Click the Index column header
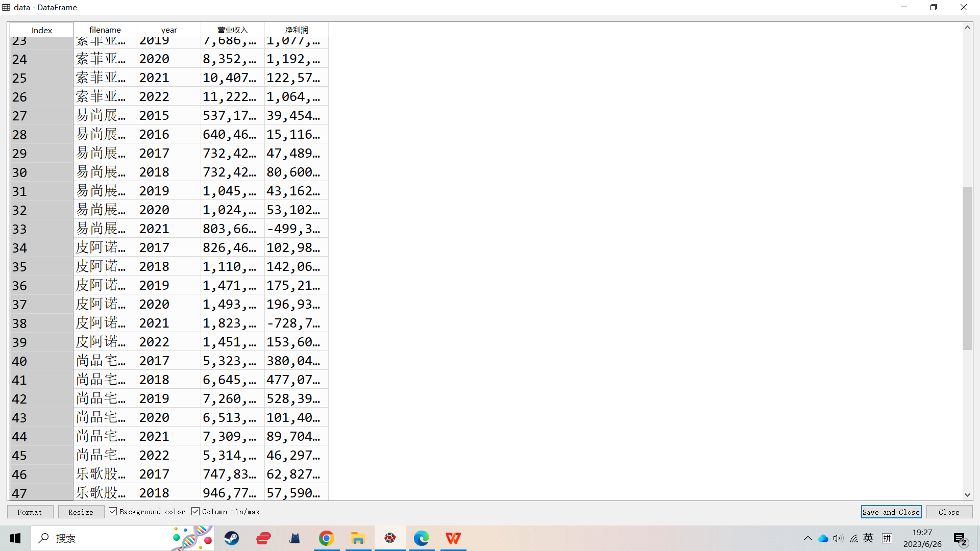 tap(42, 30)
